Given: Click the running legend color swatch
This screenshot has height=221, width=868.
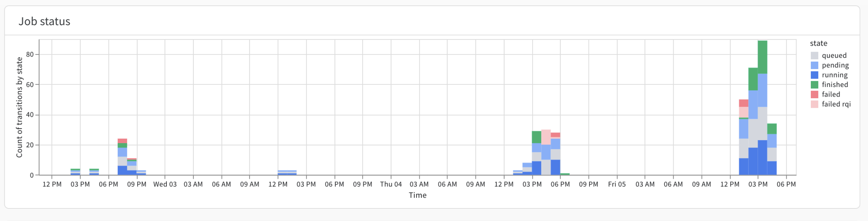Looking at the screenshot, I should (814, 75).
